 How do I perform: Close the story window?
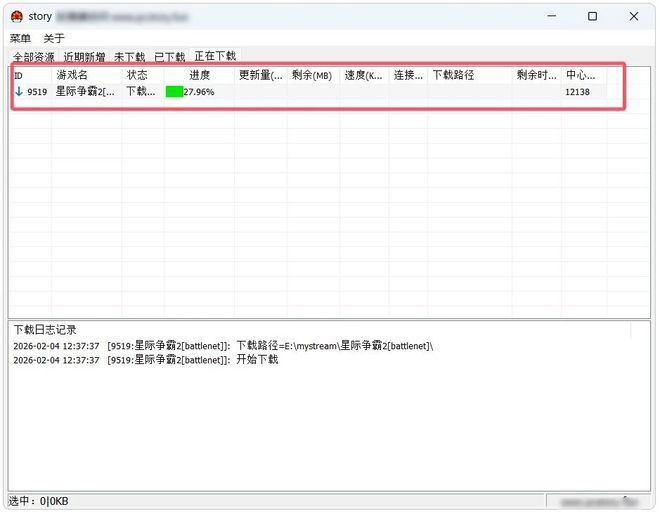tap(633, 16)
